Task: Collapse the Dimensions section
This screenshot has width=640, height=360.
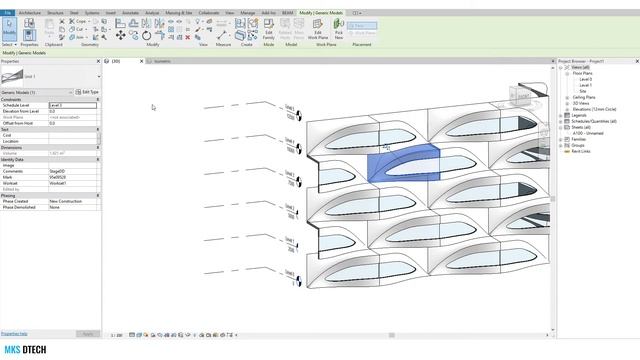Action: click(x=98, y=148)
